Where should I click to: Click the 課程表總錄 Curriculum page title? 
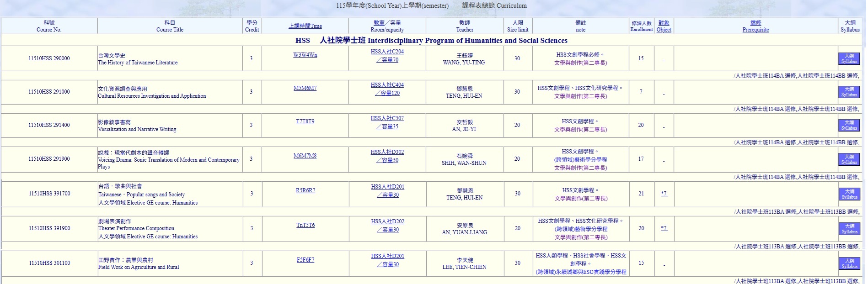pos(494,5)
